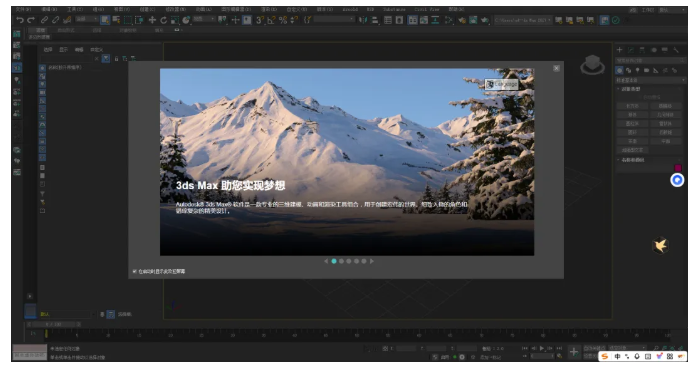696x376 pixels.
Task: Click the Sogou microphone voice input icon
Action: 637,356
